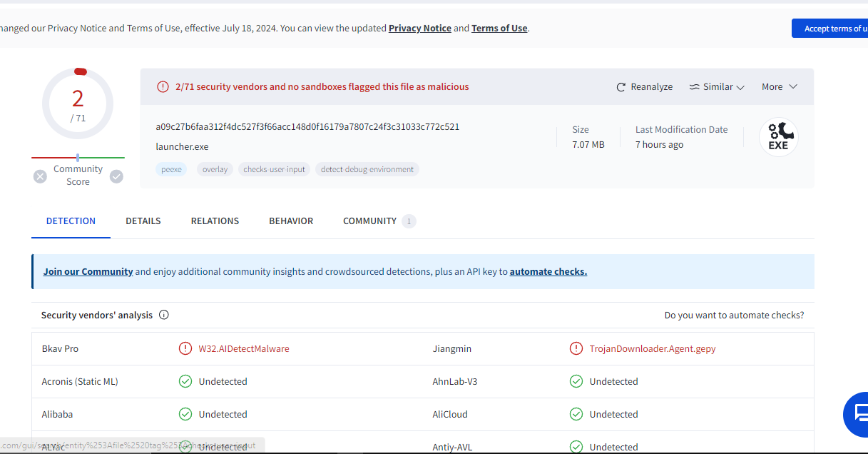Click the EXE file type icon
Image resolution: width=868 pixels, height=454 pixels.
(x=778, y=138)
